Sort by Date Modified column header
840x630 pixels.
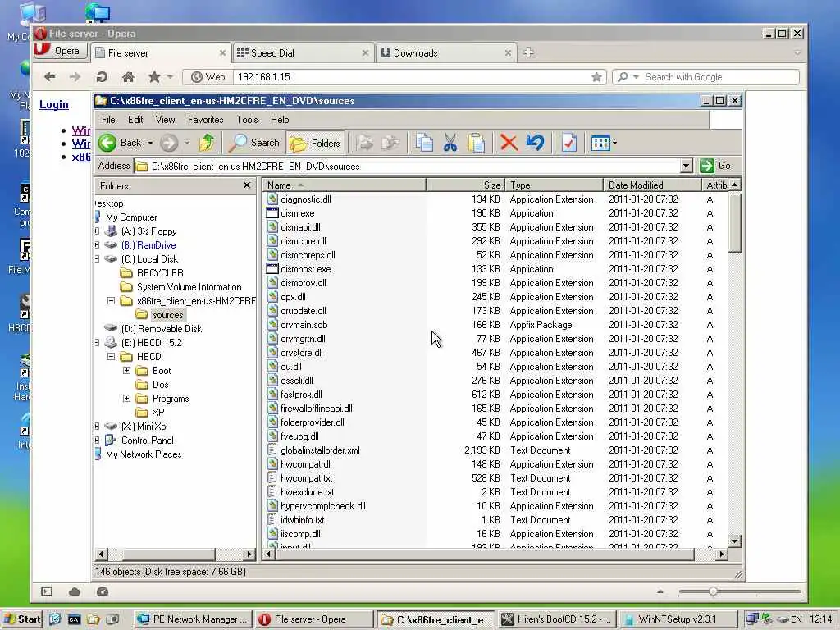coord(652,185)
